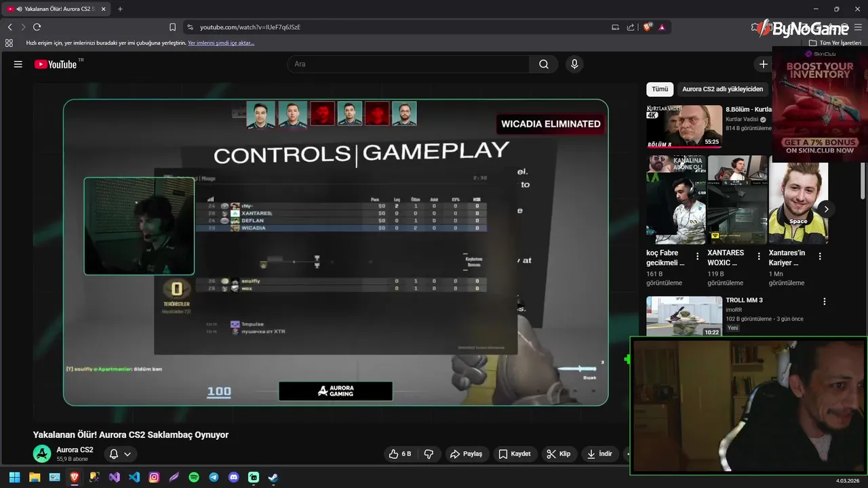Open the site settings icon in address bar
The width and height of the screenshot is (868, 488).
(x=190, y=27)
